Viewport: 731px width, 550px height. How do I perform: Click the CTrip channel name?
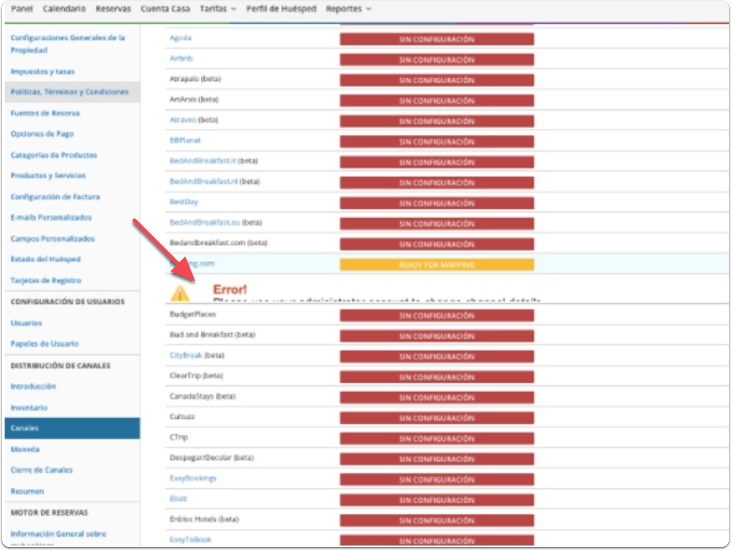(x=179, y=437)
